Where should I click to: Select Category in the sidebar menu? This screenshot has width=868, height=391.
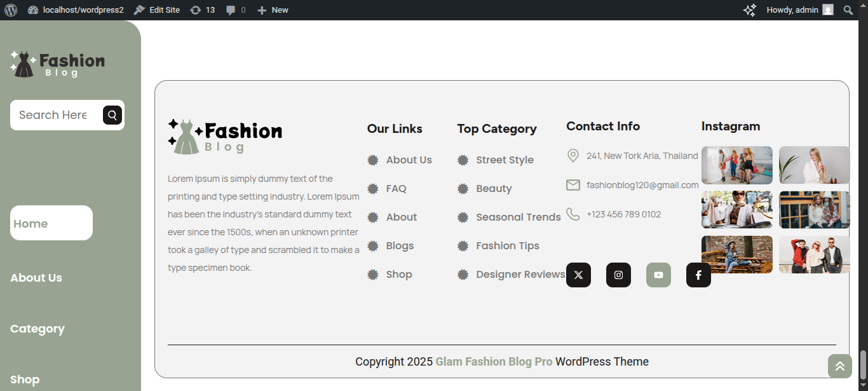coord(37,329)
